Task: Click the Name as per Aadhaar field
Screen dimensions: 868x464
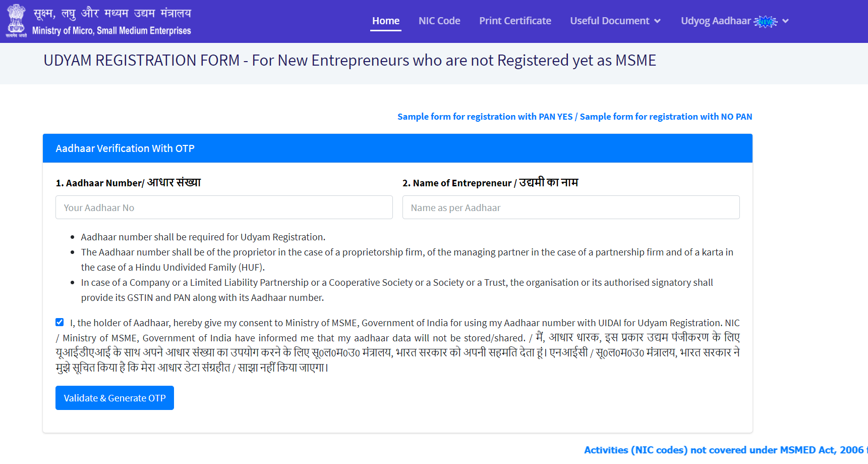Action: [570, 208]
